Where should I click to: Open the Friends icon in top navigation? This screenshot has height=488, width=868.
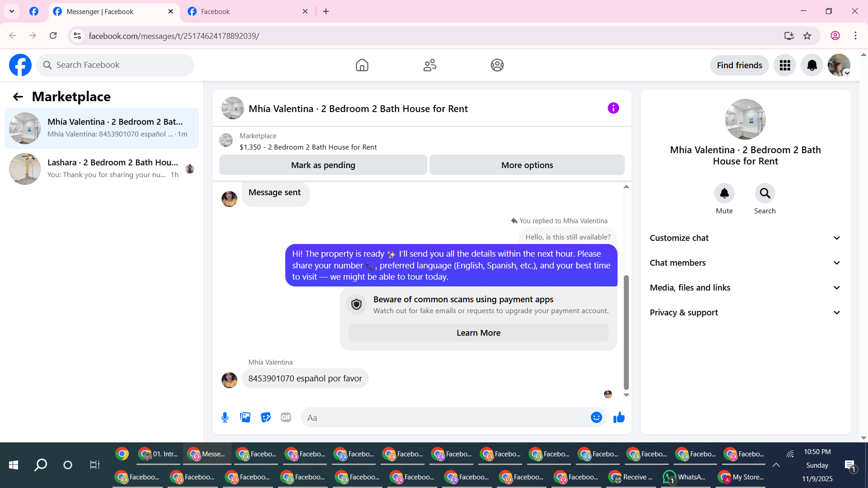point(429,65)
